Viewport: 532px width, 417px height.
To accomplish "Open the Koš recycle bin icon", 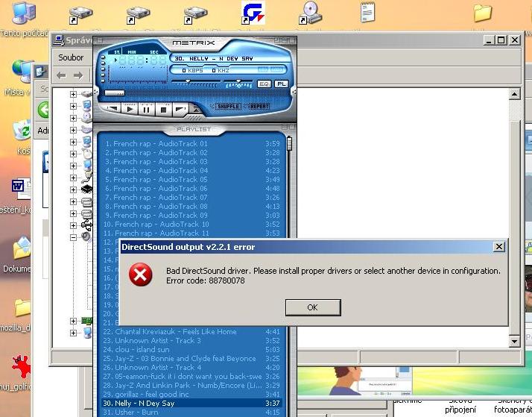I will coord(22,131).
